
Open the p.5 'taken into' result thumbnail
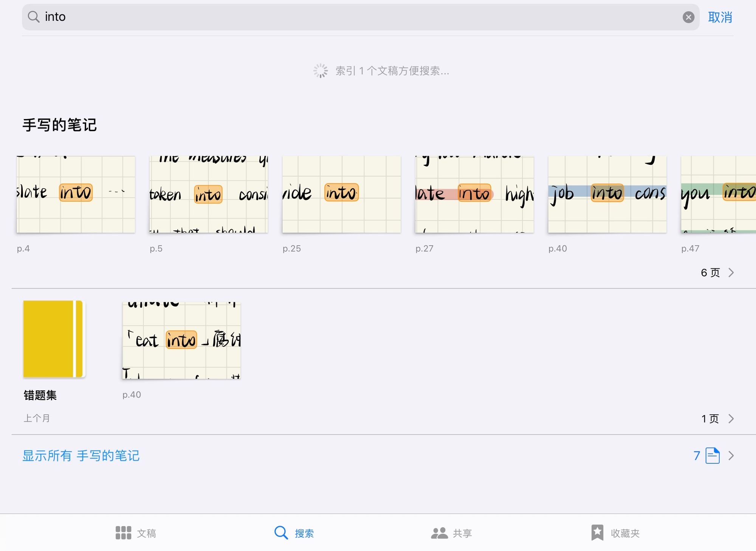point(209,194)
